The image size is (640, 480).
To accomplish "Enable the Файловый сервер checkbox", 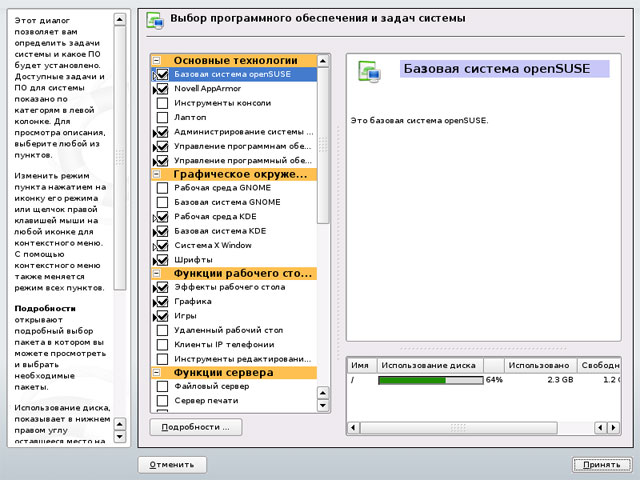I will (162, 386).
